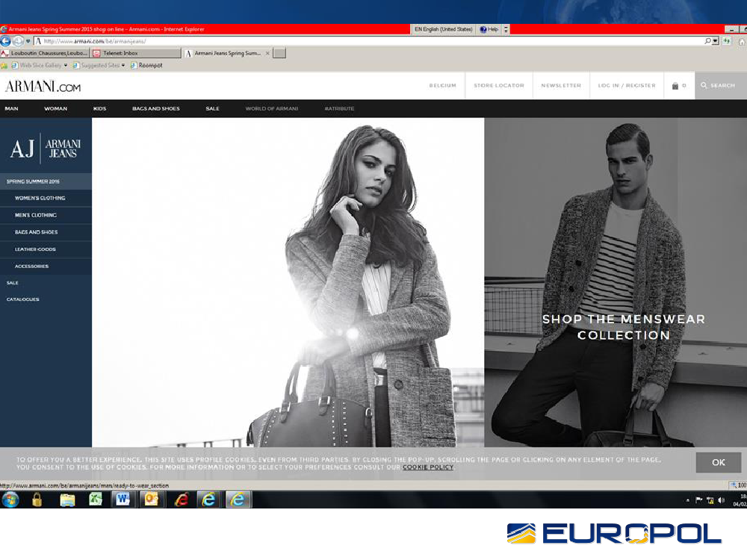
Task: Click the site Search button
Action: click(x=721, y=86)
